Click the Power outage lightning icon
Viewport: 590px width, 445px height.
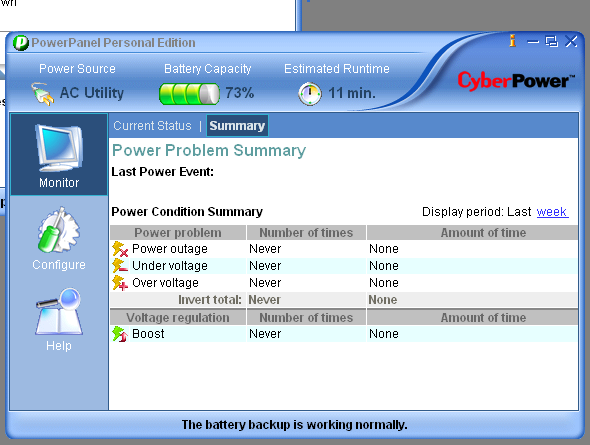click(120, 249)
